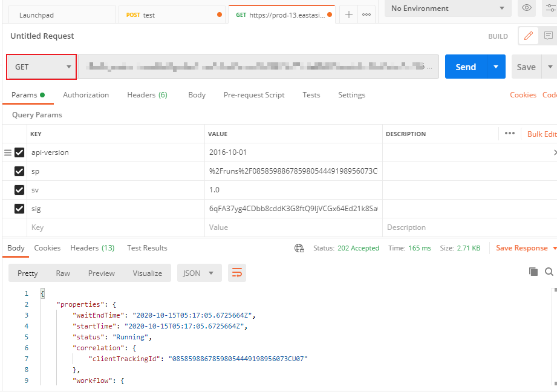Click the 202 Accepted status text

point(358,248)
